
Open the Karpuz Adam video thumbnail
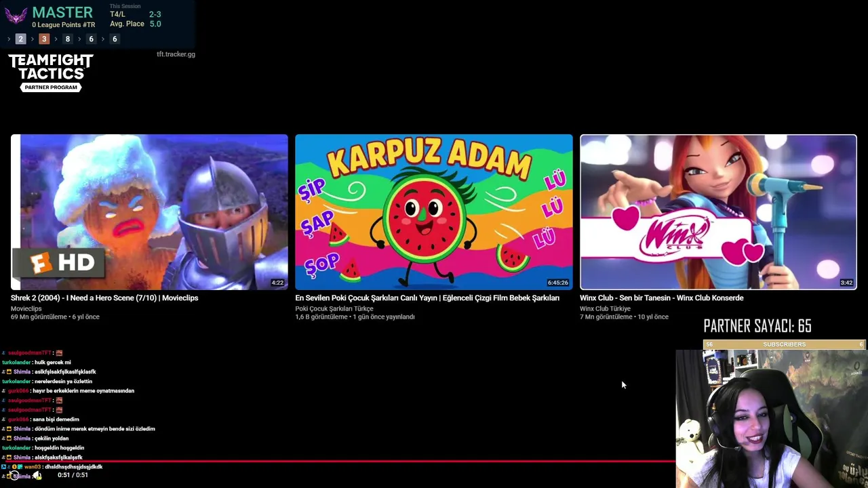coord(434,212)
